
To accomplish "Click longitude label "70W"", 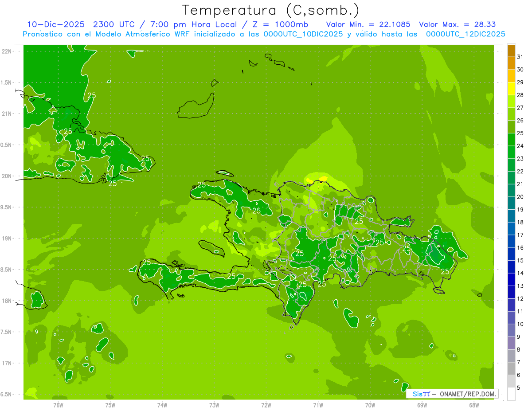I will coord(370,405).
